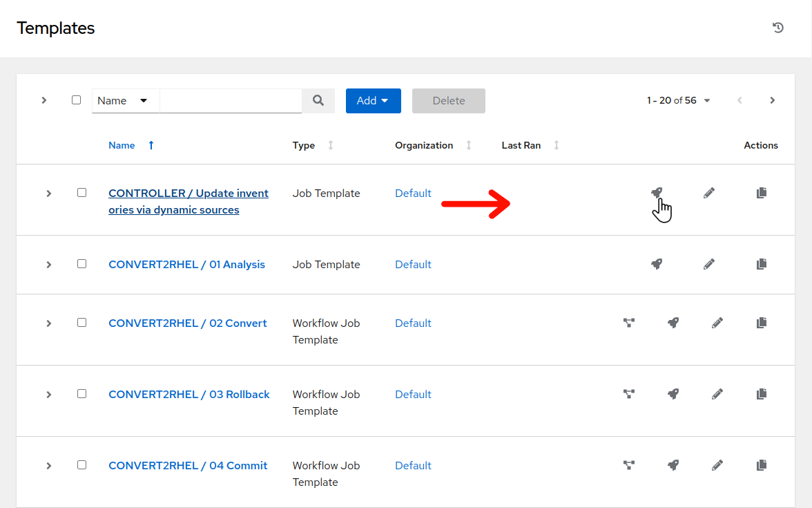The image size is (812, 508).
Task: Sort templates by Type column
Action: (x=331, y=145)
